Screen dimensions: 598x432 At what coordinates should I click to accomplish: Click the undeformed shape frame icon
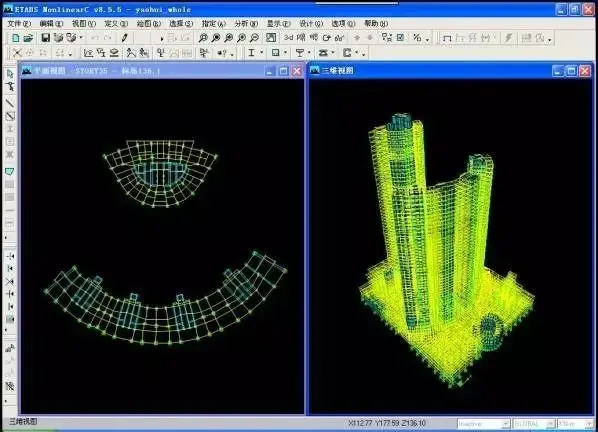point(447,38)
